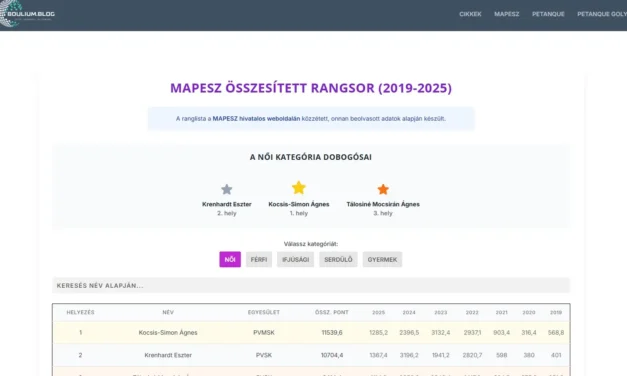Click Kocsis-Simon Ágnes podium name

(x=299, y=204)
